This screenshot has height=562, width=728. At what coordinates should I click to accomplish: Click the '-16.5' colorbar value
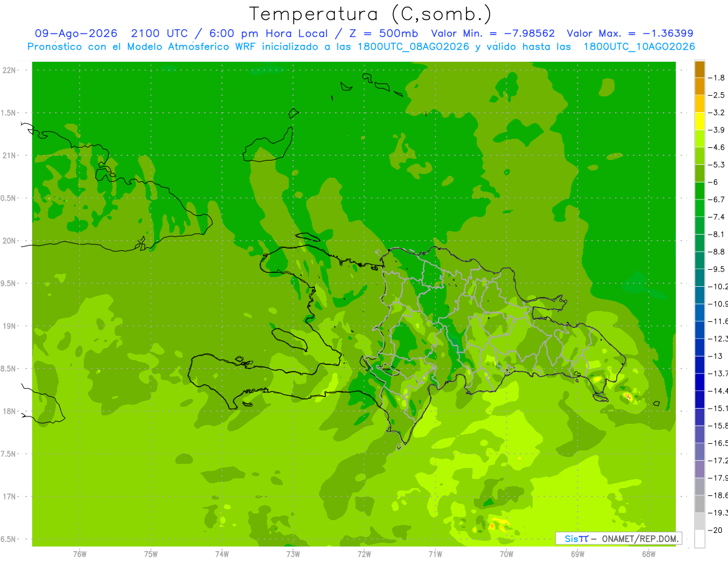(717, 443)
